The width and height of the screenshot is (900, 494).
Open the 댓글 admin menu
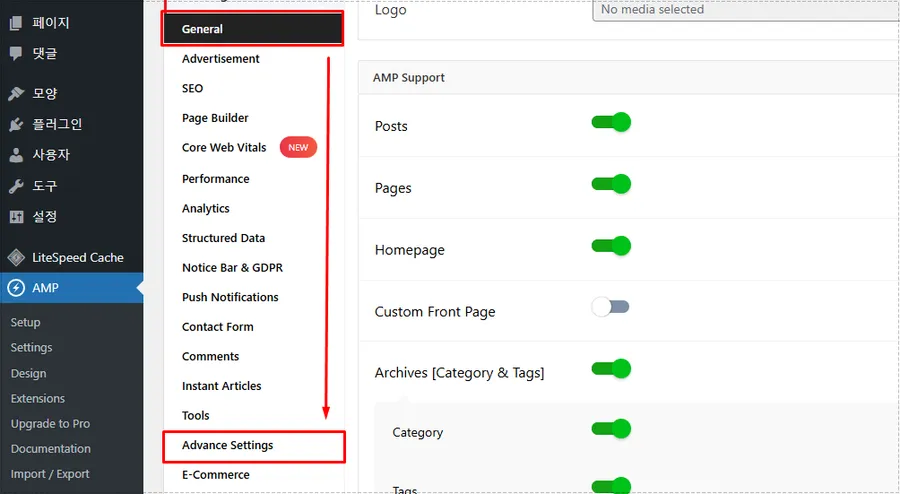[x=45, y=53]
